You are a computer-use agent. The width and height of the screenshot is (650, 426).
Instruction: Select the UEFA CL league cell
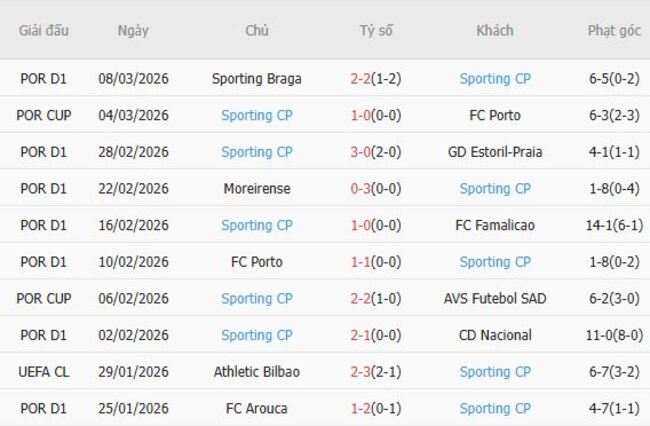[x=44, y=372]
